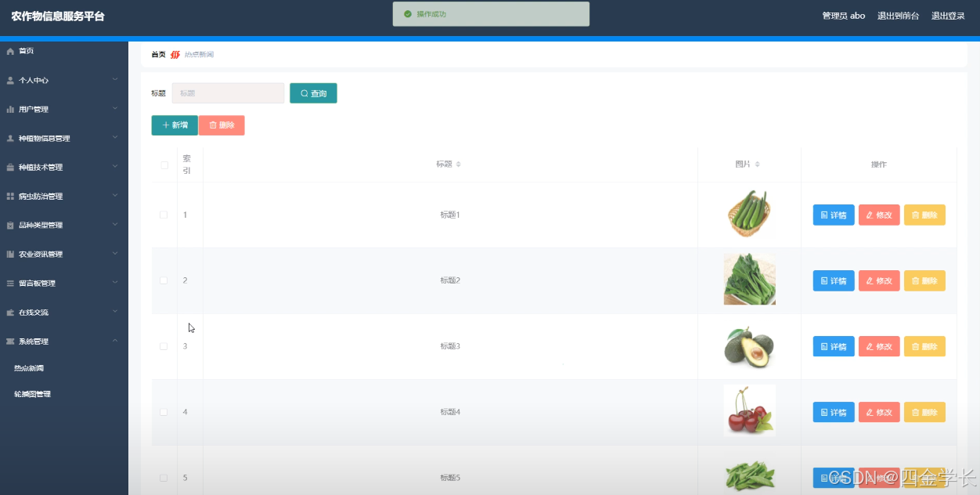The image size is (980, 495).
Task: Toggle the select-all checkbox in table header
Action: 164,165
